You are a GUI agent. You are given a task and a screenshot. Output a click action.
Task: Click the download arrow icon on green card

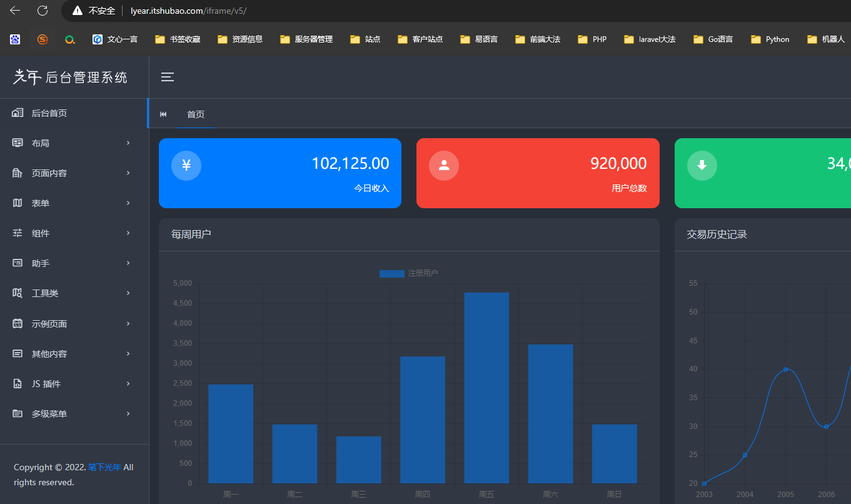pyautogui.click(x=702, y=166)
